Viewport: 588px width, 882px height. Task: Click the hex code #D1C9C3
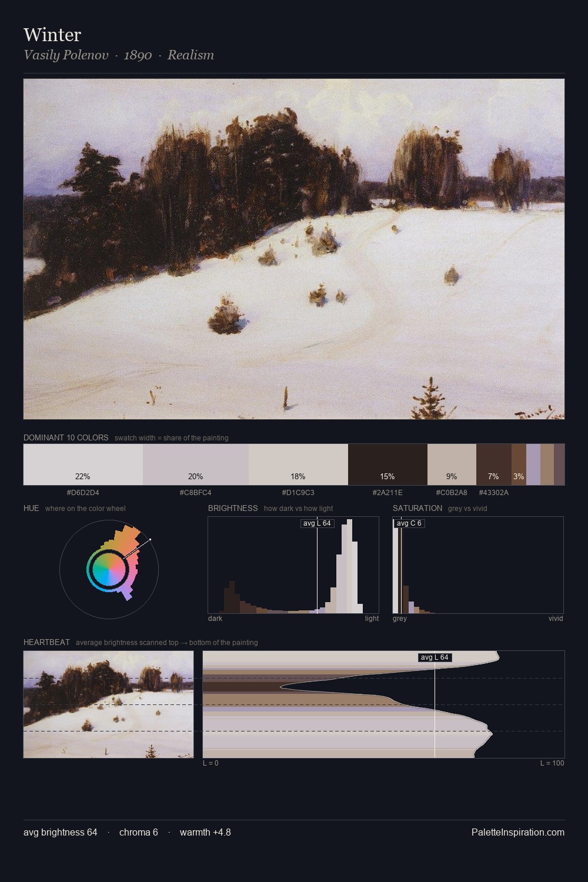click(x=298, y=493)
